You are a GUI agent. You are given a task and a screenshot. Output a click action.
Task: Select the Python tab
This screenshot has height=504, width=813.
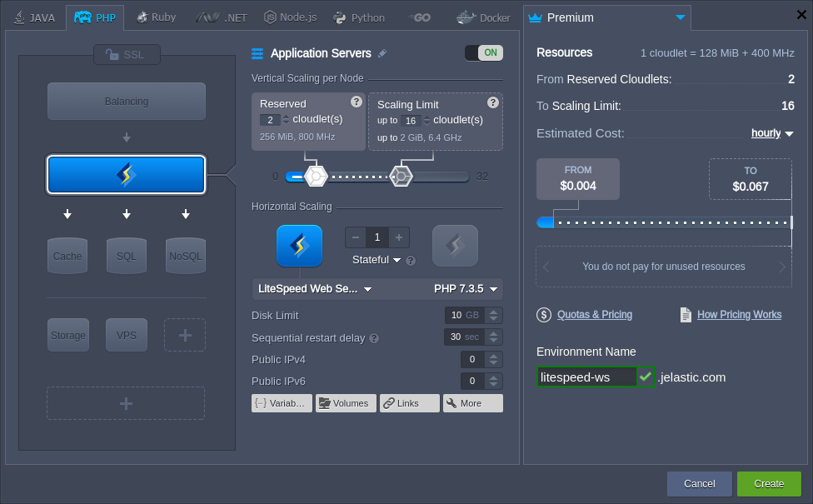point(359,17)
